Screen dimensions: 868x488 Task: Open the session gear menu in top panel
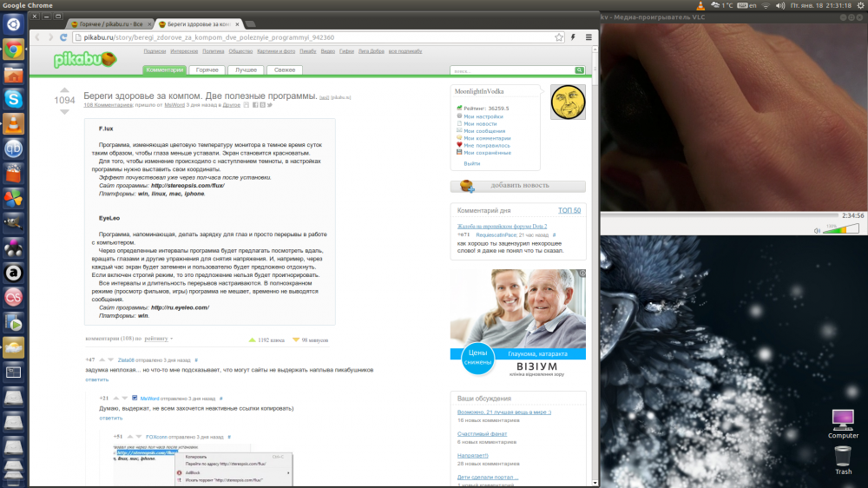(860, 5)
